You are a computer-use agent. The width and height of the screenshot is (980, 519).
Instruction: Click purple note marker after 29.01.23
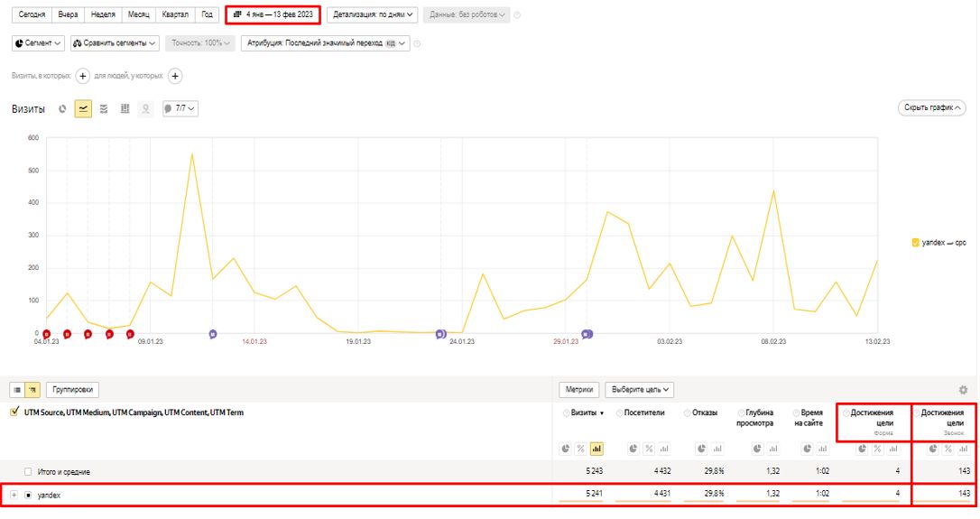[587, 334]
